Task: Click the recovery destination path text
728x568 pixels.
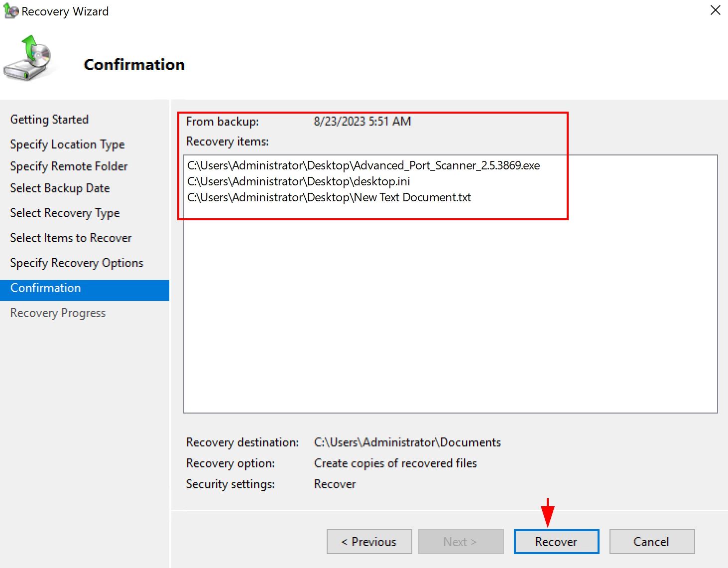Action: click(x=407, y=442)
